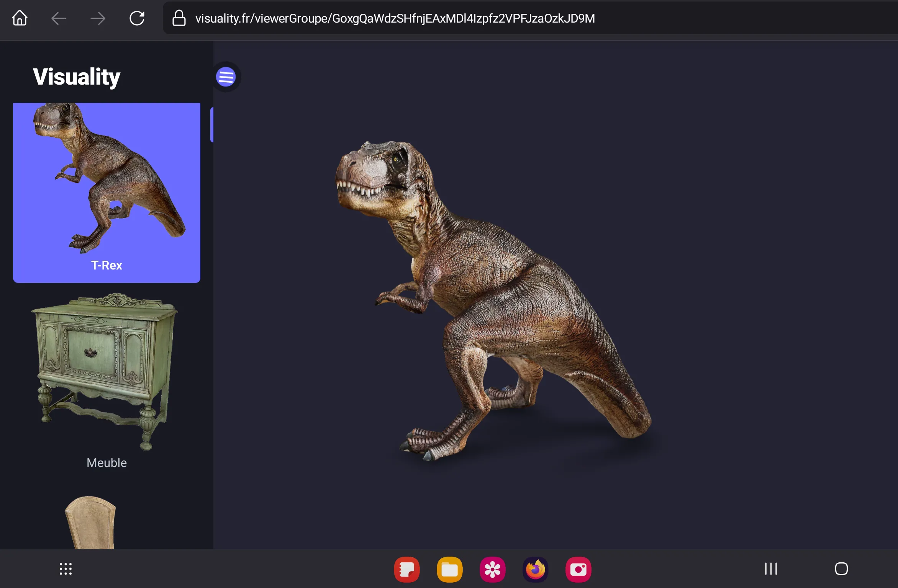
Task: Tap the recent apps navigation button
Action: click(771, 569)
